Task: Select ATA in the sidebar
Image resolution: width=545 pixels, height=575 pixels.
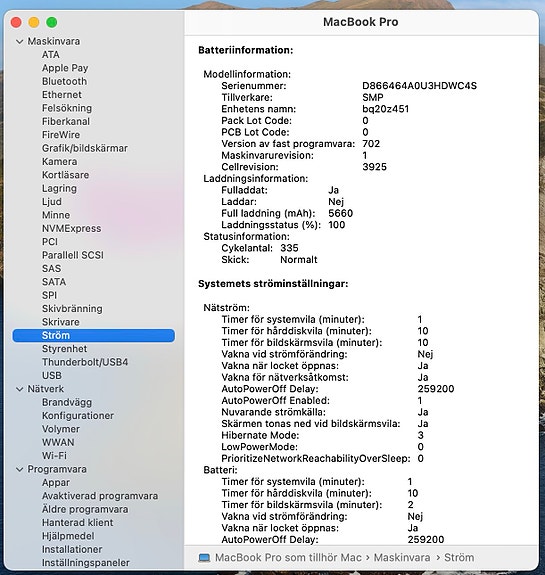Action: click(51, 55)
